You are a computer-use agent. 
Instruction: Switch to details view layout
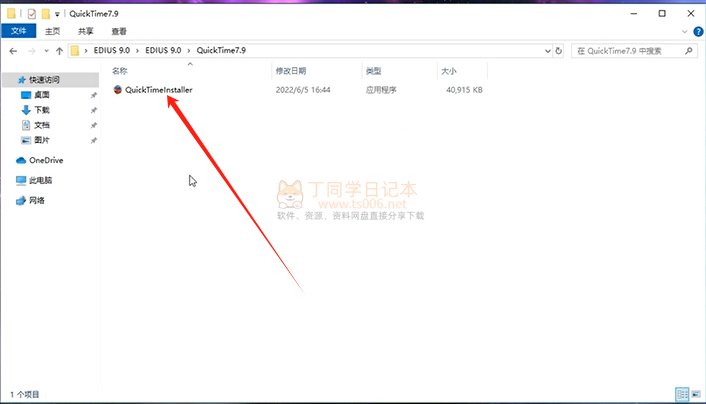[682, 394]
